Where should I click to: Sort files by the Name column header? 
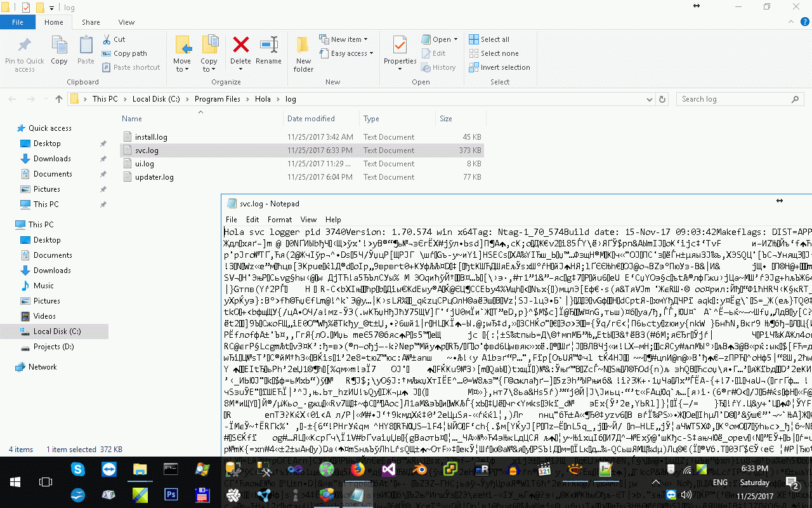click(x=132, y=119)
